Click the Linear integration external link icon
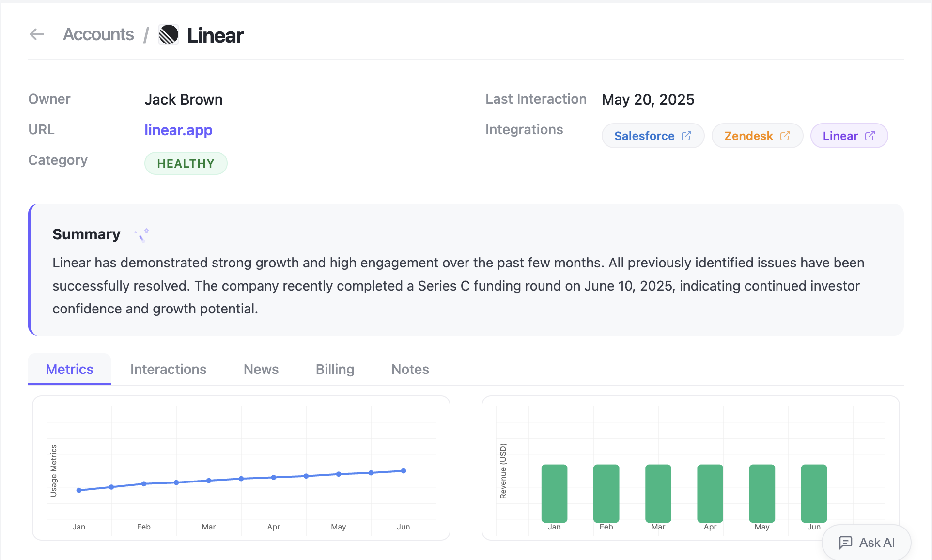 870,136
